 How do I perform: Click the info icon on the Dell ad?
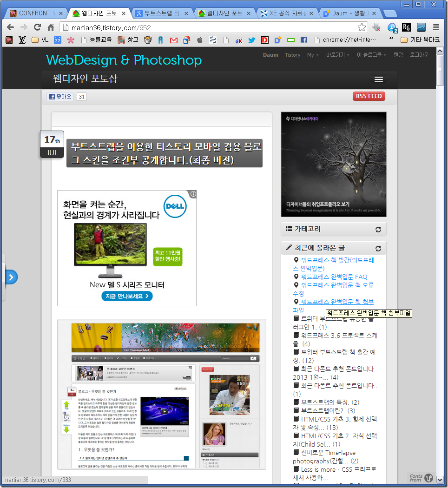[192, 194]
